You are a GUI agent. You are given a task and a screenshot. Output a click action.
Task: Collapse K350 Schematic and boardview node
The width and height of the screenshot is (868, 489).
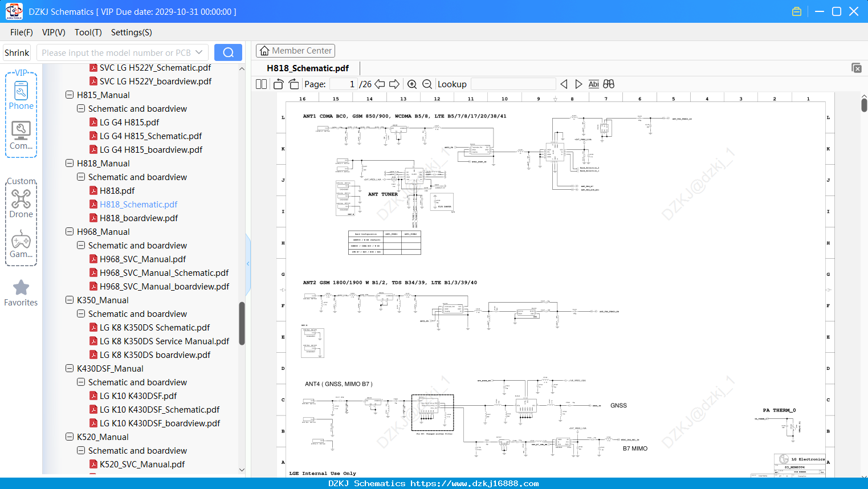[x=81, y=313]
